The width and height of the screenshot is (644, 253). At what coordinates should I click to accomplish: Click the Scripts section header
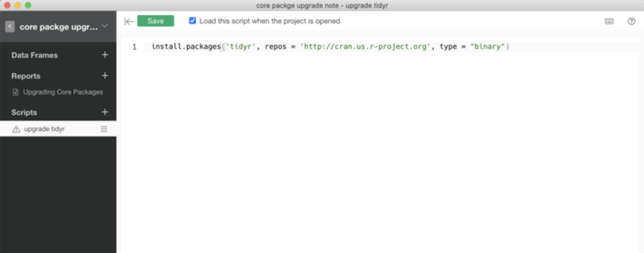(24, 113)
